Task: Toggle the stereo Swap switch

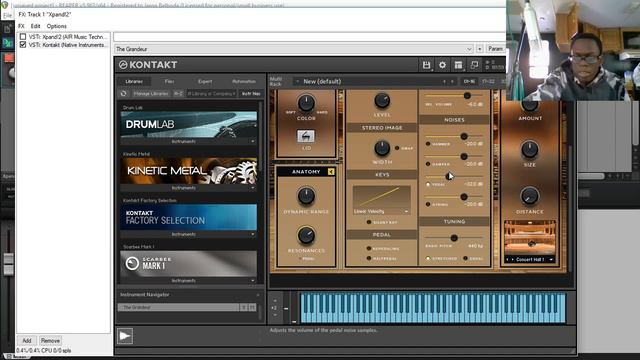Action: (397, 148)
